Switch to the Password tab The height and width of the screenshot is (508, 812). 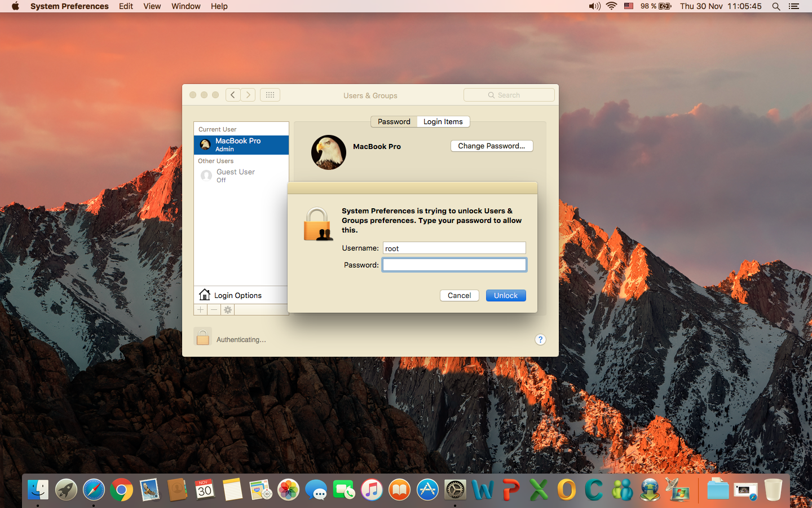pos(394,121)
